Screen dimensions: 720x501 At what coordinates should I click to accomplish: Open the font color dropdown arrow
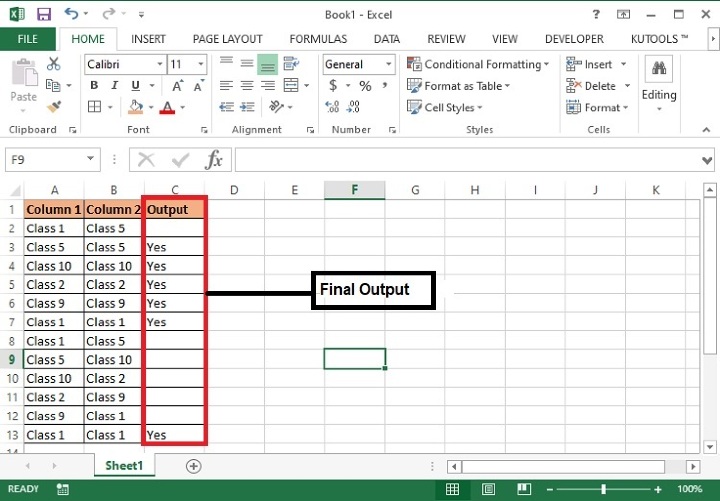(183, 107)
